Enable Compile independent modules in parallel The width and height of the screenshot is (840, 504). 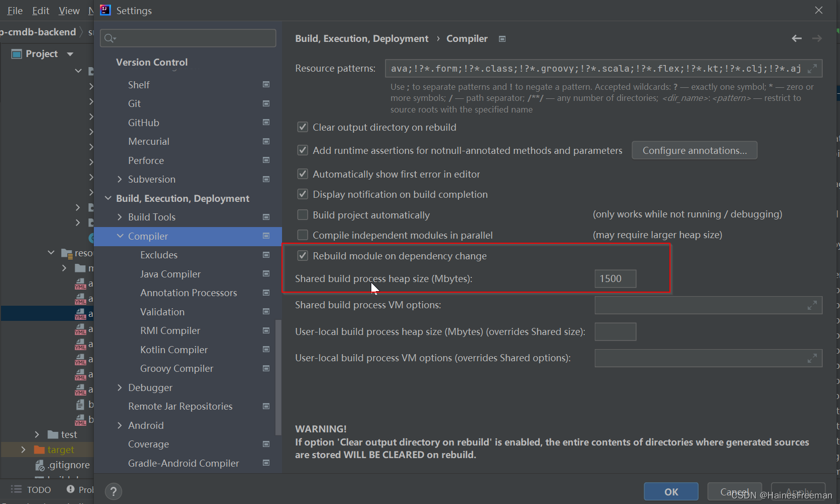click(x=303, y=235)
